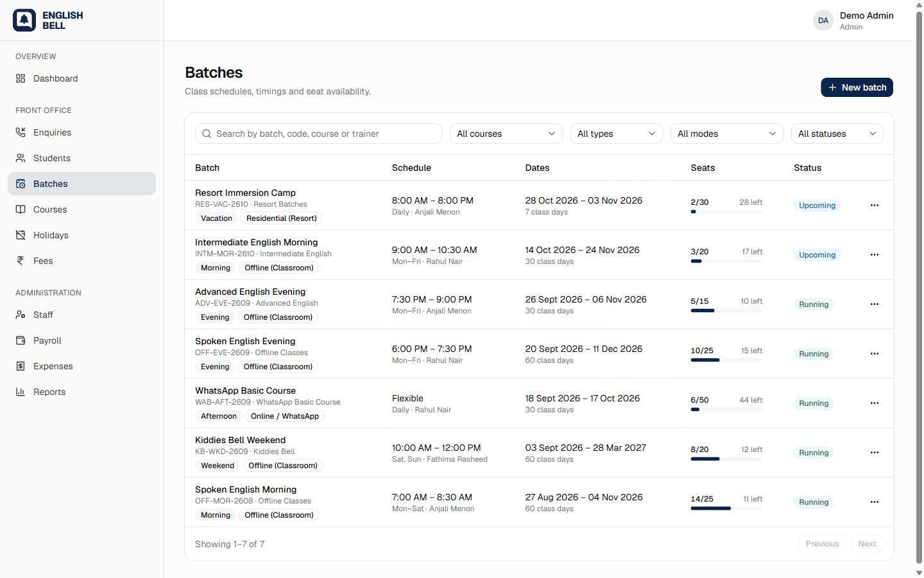Click the Courses book icon
Image resolution: width=924 pixels, height=578 pixels.
coord(21,209)
